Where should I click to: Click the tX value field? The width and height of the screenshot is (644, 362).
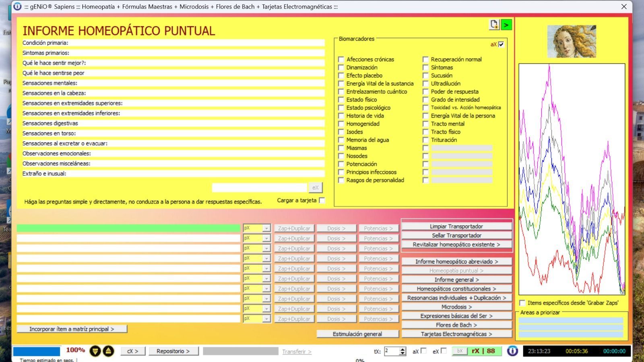[x=391, y=351]
